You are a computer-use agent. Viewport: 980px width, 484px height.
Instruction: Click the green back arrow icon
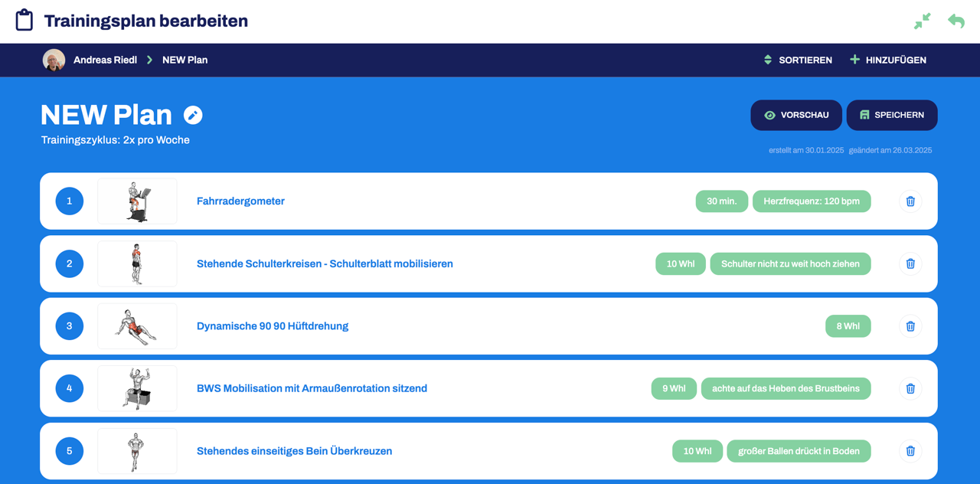pos(956,21)
